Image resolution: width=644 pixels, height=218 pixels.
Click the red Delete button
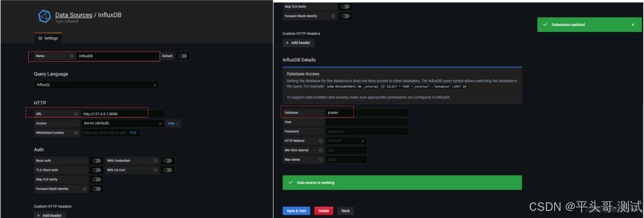tap(324, 211)
